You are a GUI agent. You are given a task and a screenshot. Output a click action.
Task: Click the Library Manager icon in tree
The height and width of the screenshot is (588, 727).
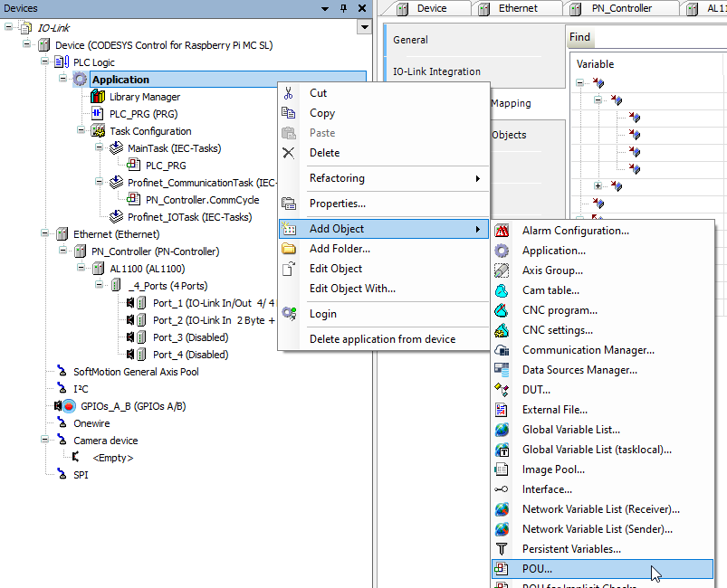point(99,97)
